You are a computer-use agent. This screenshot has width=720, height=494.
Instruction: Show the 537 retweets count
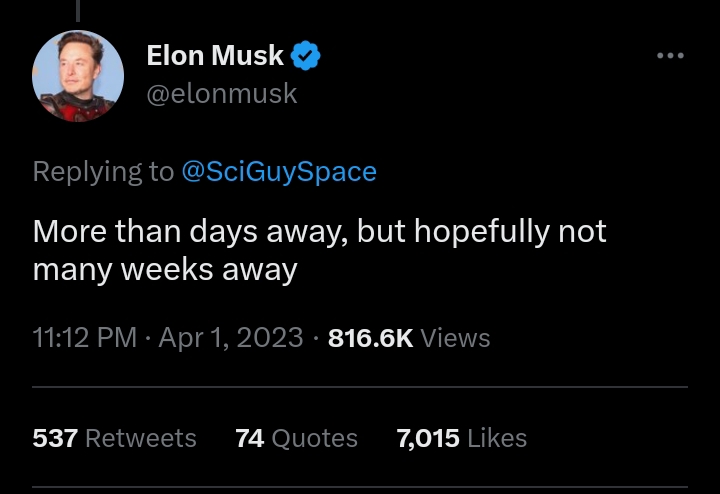coord(55,438)
